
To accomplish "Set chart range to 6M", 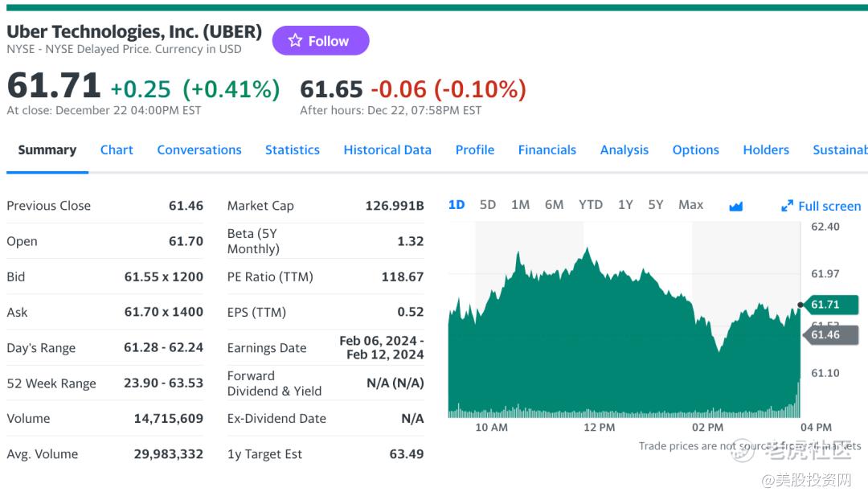I will (555, 204).
